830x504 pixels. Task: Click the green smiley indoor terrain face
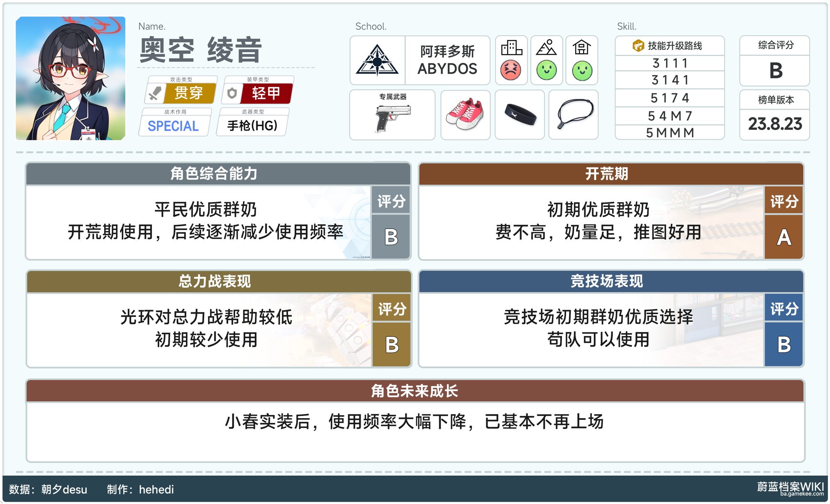(x=582, y=71)
